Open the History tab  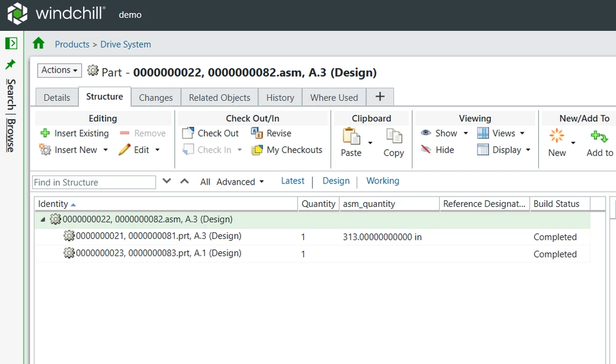(280, 98)
